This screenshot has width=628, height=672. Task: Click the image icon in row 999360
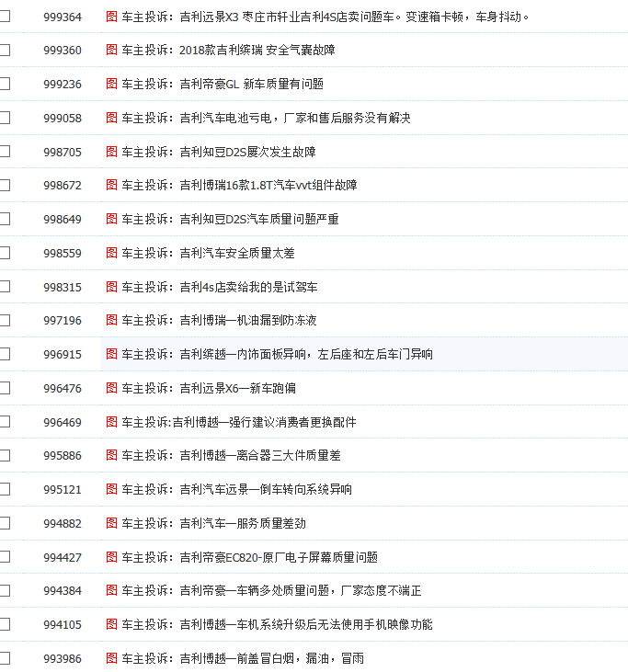click(111, 50)
